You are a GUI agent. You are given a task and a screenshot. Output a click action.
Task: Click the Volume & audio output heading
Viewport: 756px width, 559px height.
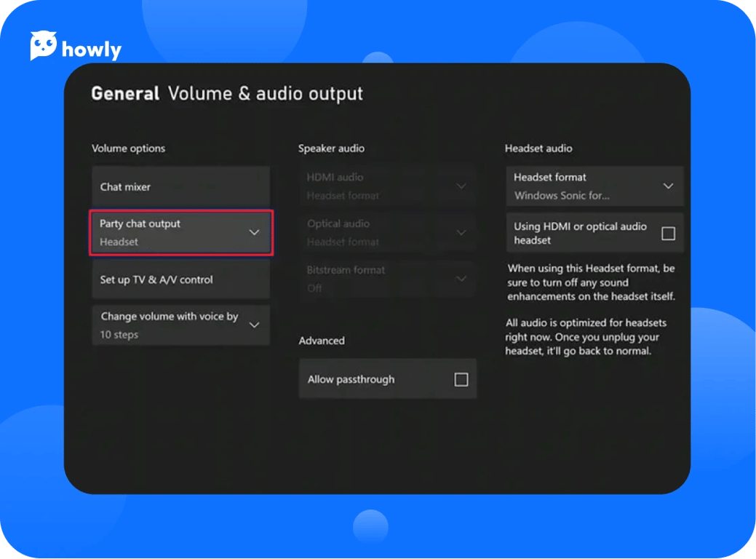(x=265, y=93)
